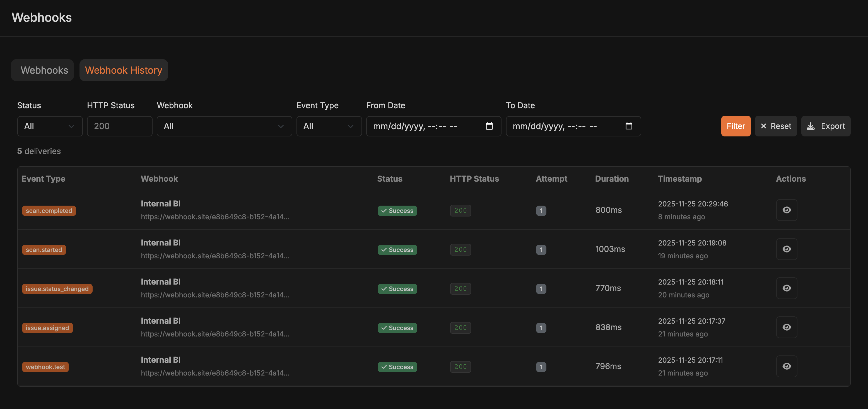The width and height of the screenshot is (868, 409).
Task: Open details for the webhook.test delivery
Action: tap(787, 366)
